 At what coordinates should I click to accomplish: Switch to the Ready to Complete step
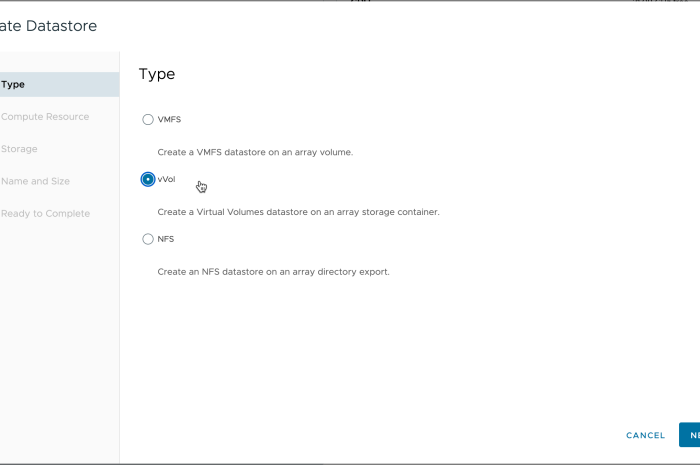click(46, 213)
